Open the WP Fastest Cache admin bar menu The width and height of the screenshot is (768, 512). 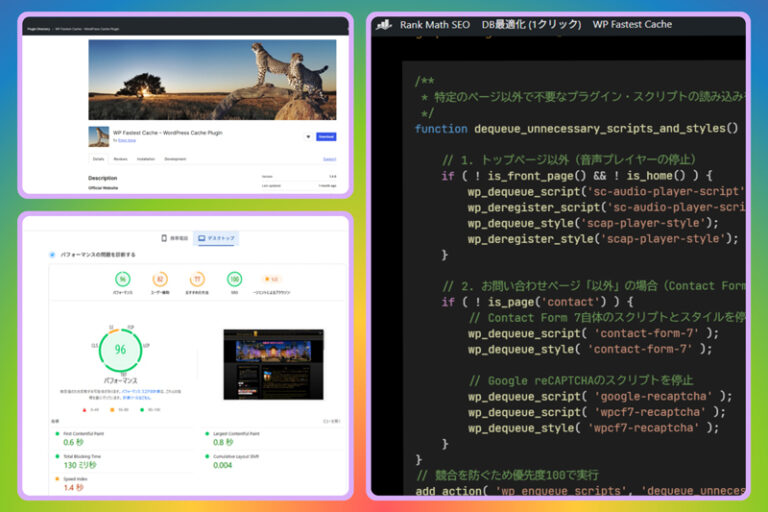pyautogui.click(x=632, y=24)
